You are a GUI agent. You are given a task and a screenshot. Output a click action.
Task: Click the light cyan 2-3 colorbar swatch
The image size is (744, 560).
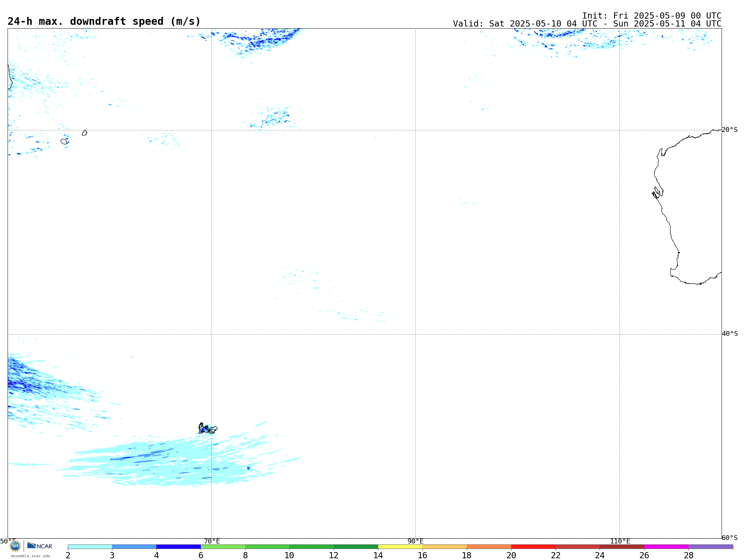click(90, 547)
